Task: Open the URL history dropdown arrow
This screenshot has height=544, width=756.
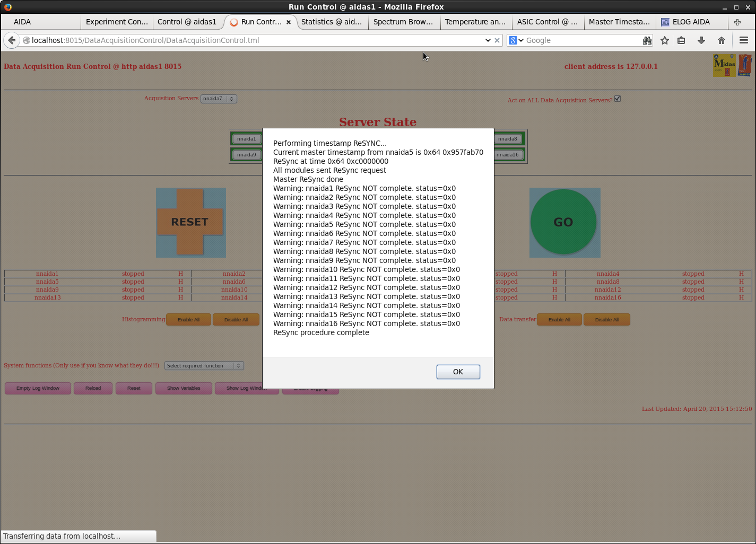Action: coord(488,40)
